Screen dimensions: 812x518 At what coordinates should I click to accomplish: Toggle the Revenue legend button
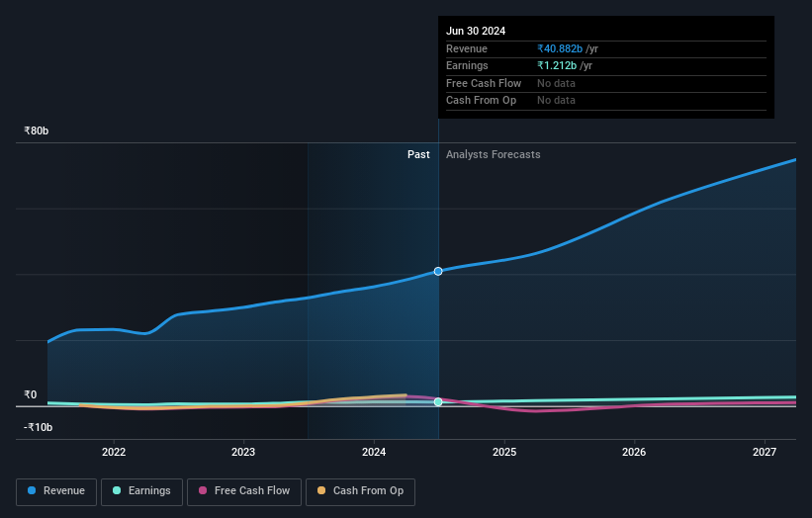point(56,491)
